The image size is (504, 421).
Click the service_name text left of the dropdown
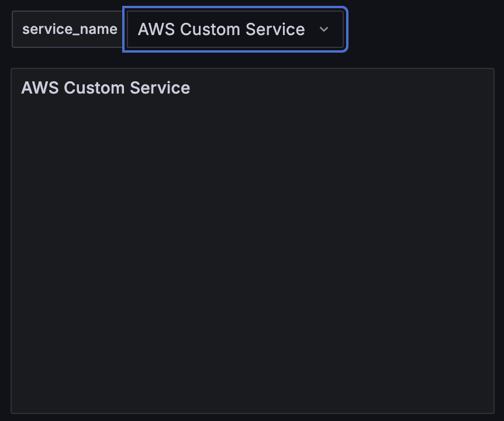tap(70, 29)
